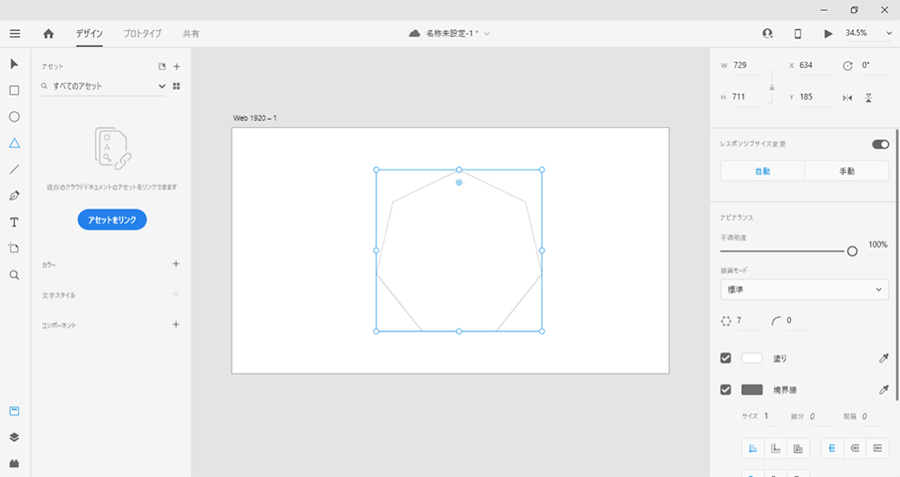Open the fill color swatch

pos(752,358)
